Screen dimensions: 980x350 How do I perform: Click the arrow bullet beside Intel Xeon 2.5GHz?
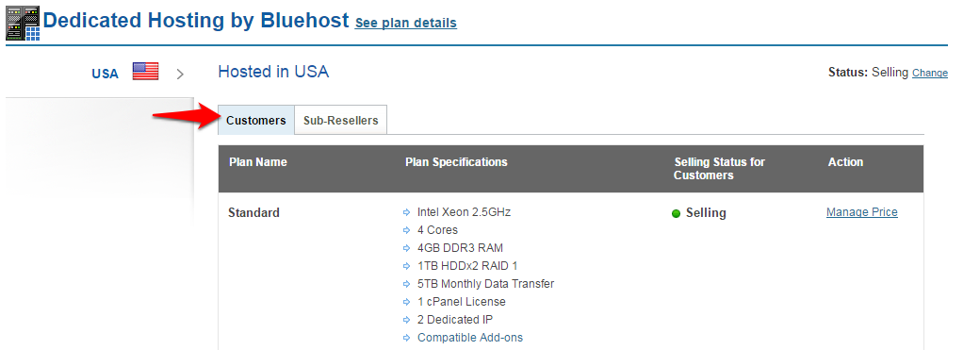tap(407, 213)
